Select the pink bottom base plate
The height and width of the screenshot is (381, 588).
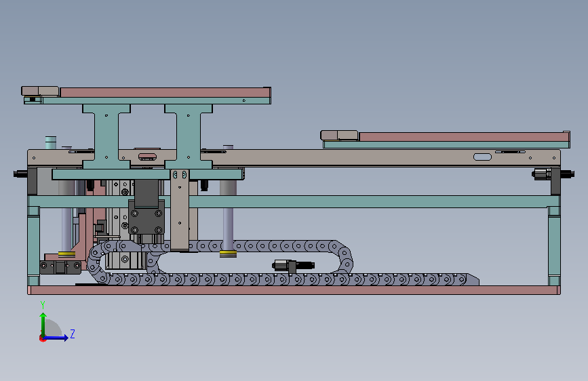pyautogui.click(x=294, y=290)
